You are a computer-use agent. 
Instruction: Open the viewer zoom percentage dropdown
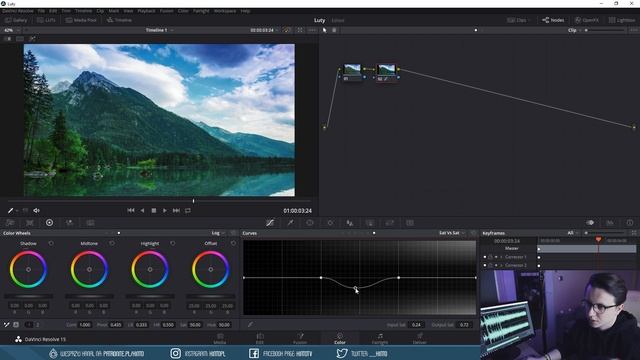point(12,30)
